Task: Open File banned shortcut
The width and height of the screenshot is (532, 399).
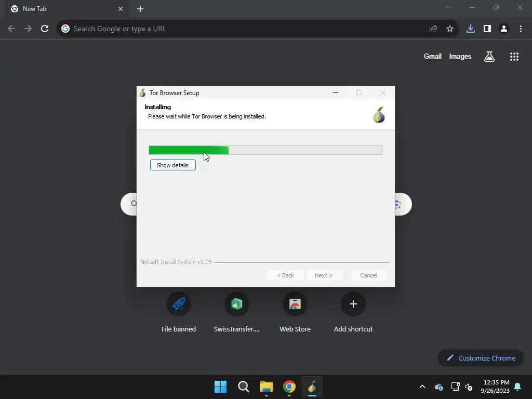Action: (x=179, y=312)
